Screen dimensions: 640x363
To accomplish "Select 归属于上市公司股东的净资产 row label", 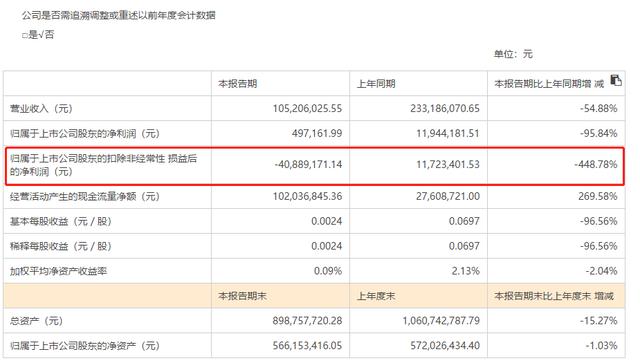I will tap(85, 346).
